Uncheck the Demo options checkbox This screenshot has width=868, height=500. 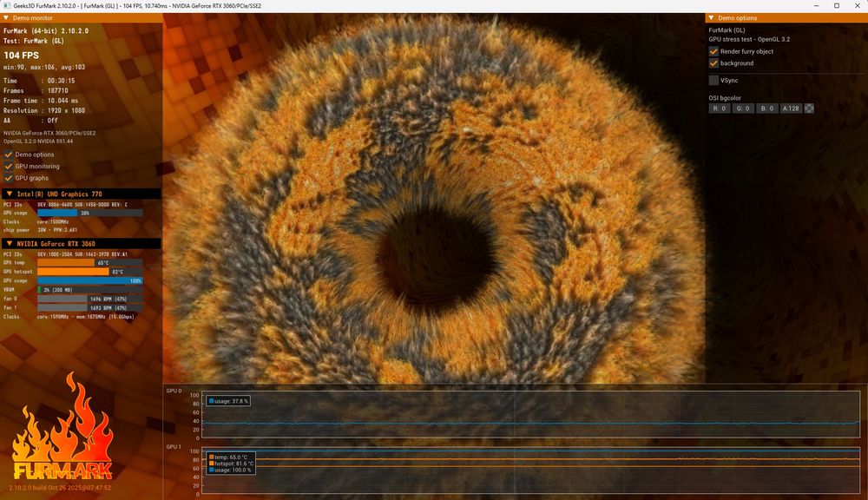point(9,155)
